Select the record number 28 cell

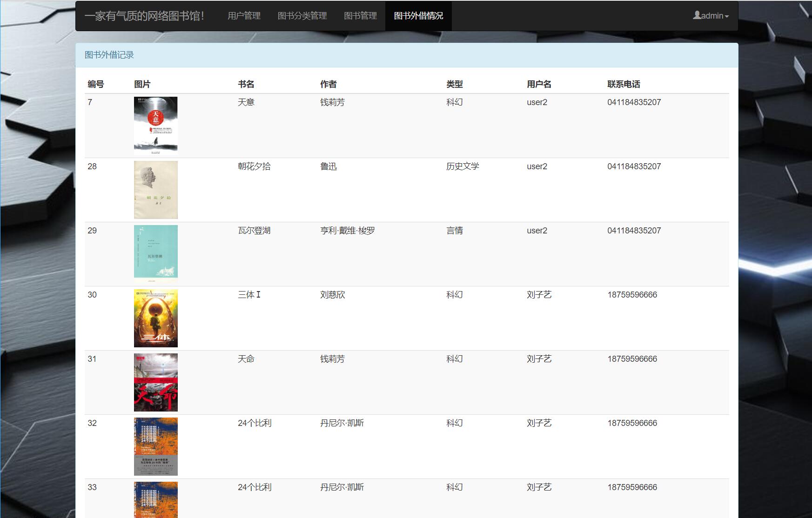92,166
